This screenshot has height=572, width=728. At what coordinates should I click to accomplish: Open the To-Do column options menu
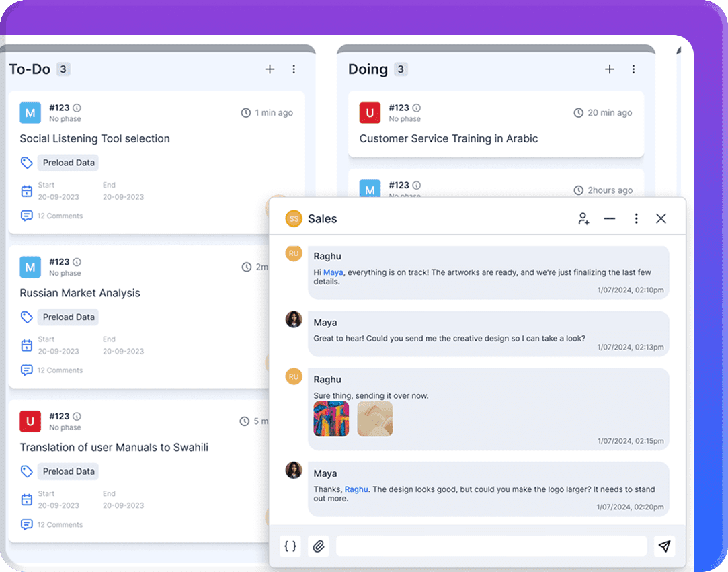[x=294, y=69]
